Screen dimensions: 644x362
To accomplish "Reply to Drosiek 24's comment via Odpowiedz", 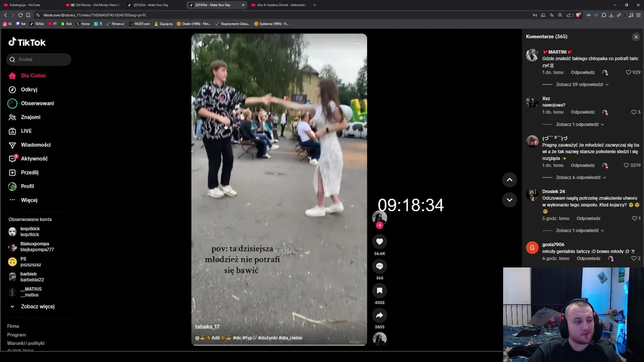I will tap(589, 219).
